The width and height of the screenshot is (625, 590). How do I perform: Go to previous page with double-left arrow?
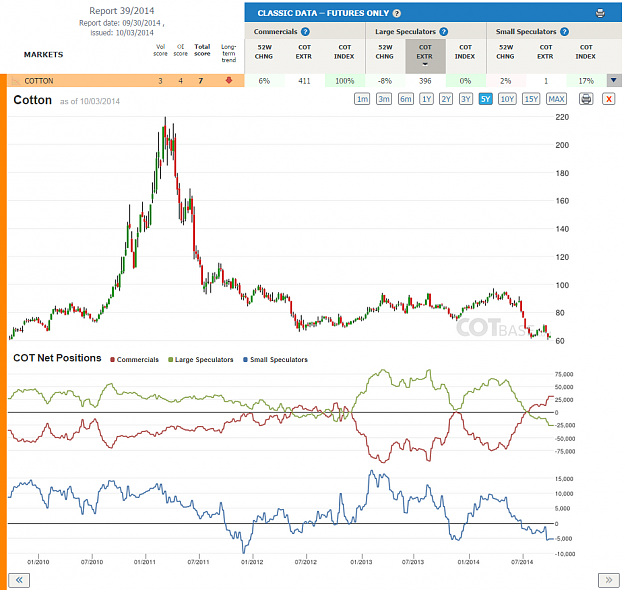click(x=19, y=580)
